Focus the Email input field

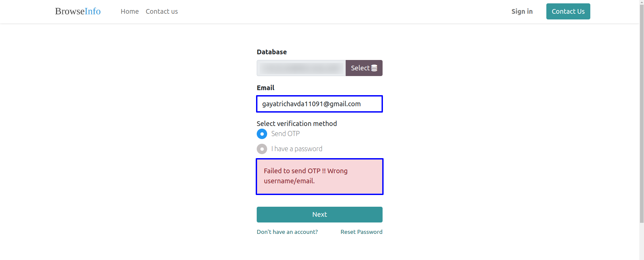click(x=319, y=104)
